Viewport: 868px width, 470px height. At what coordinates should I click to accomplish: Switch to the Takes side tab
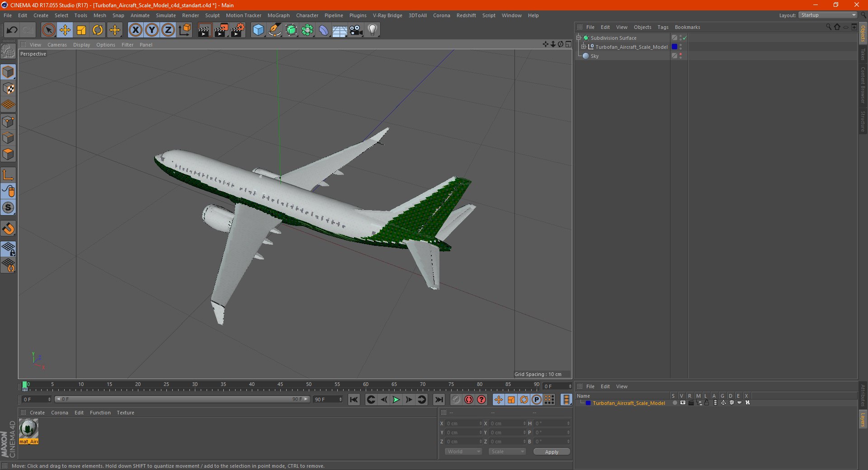tap(863, 54)
